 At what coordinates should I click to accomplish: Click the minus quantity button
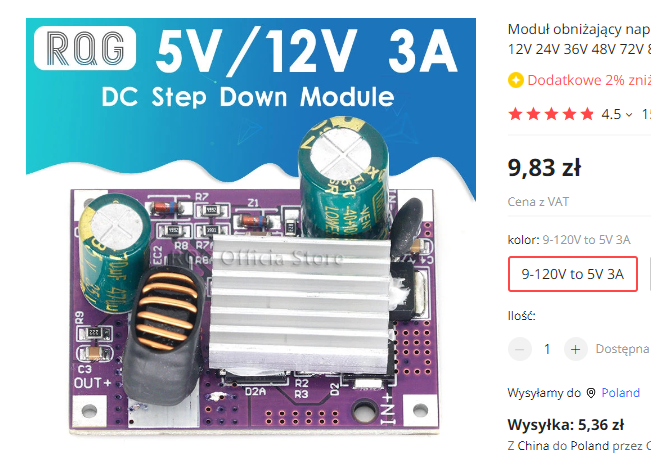(x=519, y=349)
